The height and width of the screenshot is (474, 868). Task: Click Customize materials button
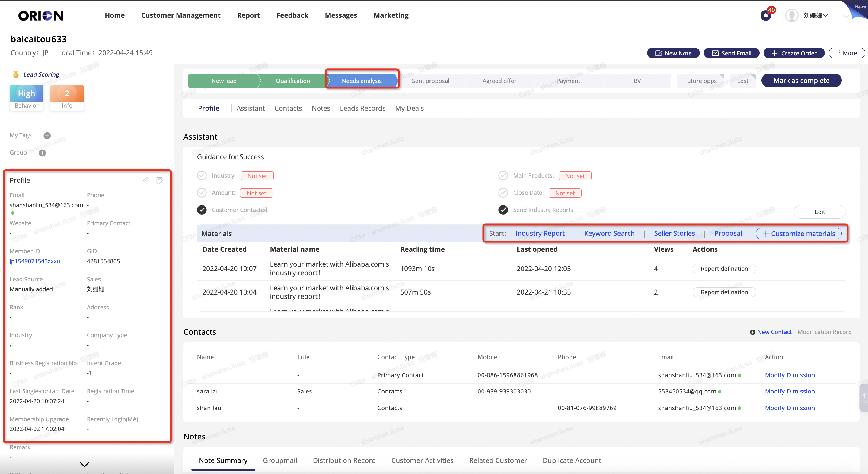pyautogui.click(x=799, y=234)
